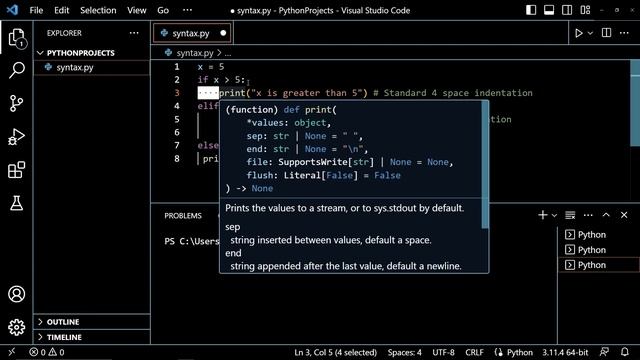This screenshot has width=640, height=360.
Task: Select the first Python terminal entry
Action: 598,235
